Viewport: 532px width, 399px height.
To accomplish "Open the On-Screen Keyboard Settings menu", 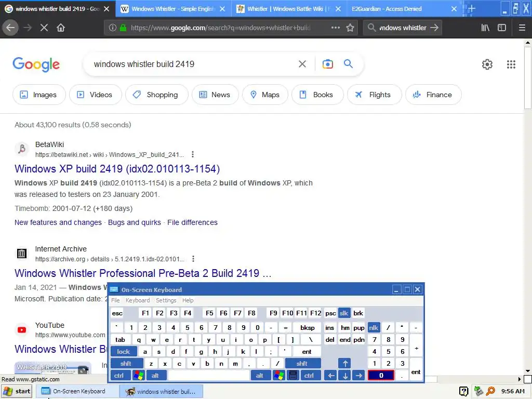I will 166,300.
